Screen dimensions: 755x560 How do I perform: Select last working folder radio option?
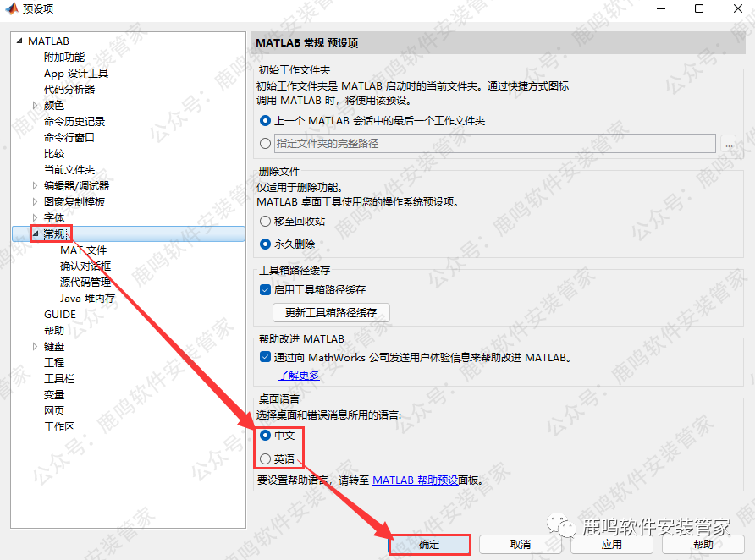pyautogui.click(x=265, y=120)
